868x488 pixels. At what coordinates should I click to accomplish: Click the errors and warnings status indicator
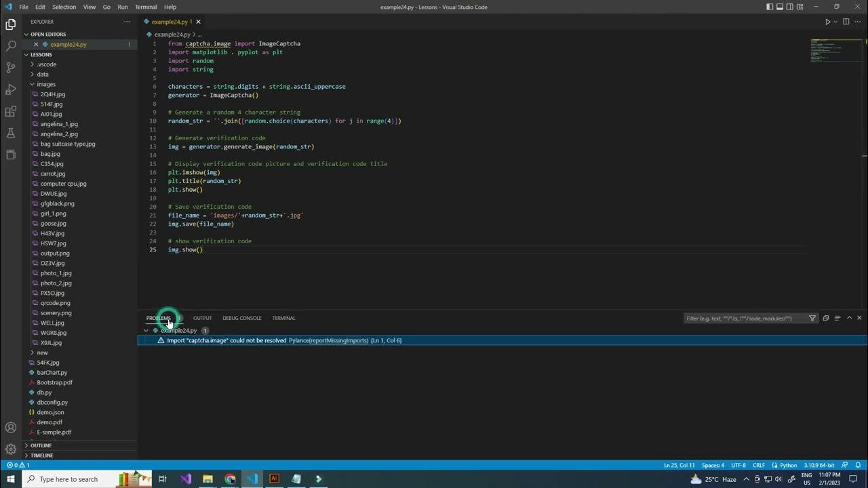(18, 466)
